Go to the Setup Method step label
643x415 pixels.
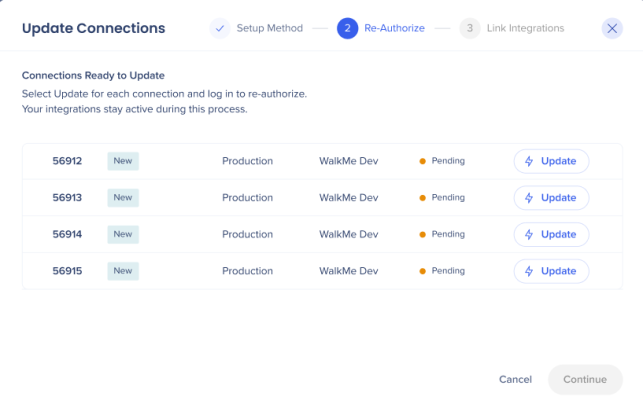pyautogui.click(x=269, y=28)
